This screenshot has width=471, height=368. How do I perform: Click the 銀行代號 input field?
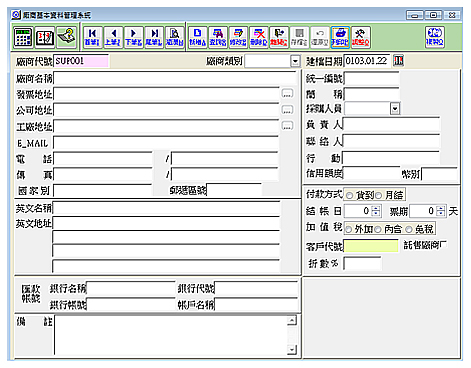click(256, 288)
